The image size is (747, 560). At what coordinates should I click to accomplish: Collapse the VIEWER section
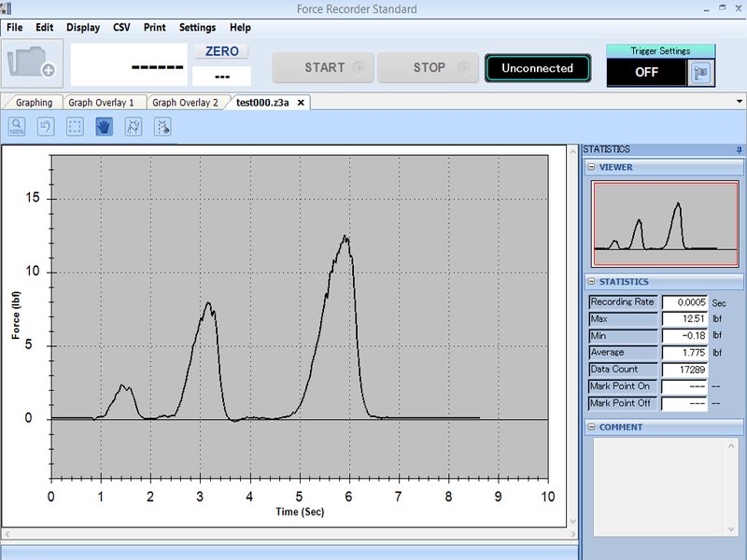[x=592, y=168]
